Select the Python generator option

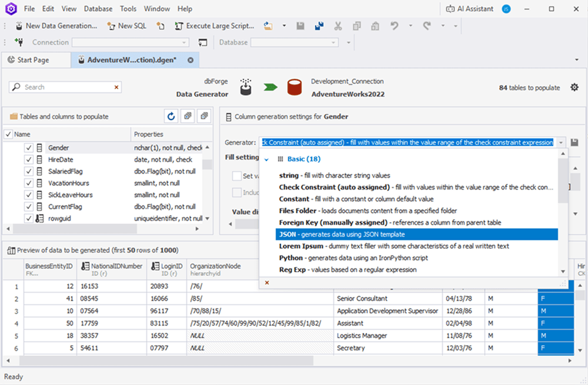(x=417, y=258)
